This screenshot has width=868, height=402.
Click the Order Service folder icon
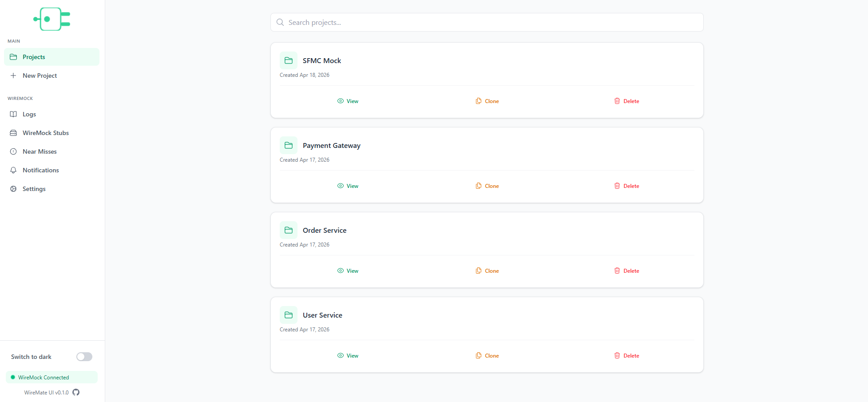pyautogui.click(x=289, y=230)
